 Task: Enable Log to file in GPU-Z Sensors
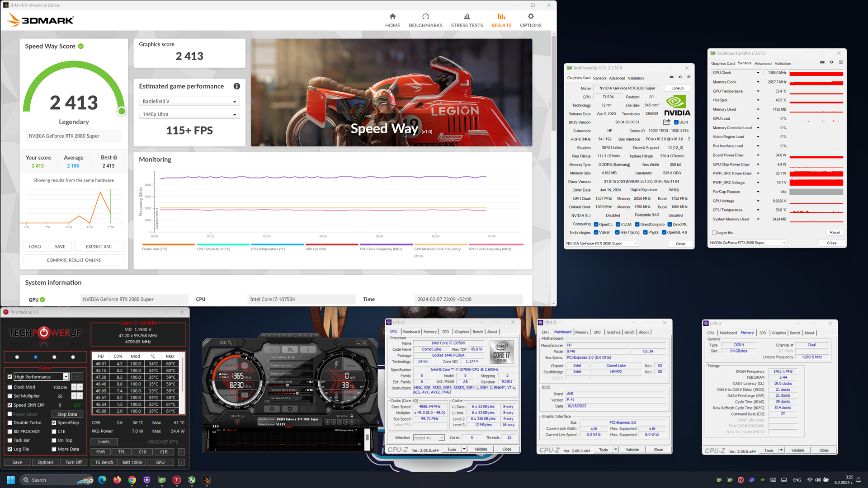coord(714,233)
